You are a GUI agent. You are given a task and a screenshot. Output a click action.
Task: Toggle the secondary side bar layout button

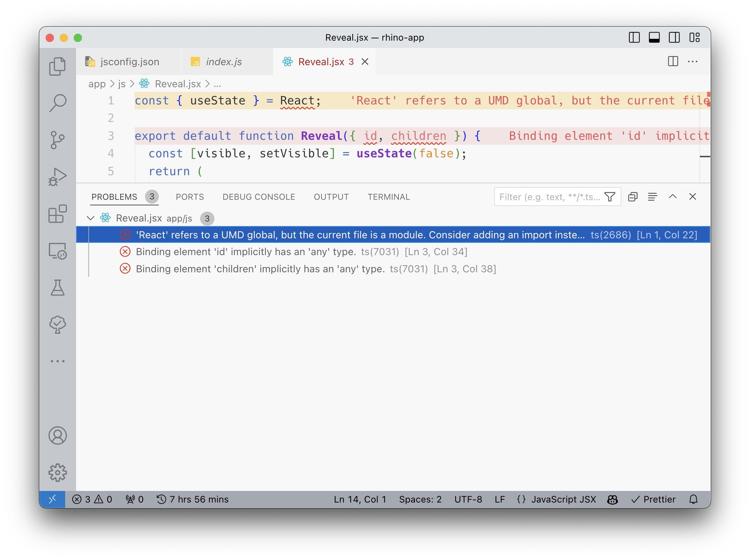[674, 37]
